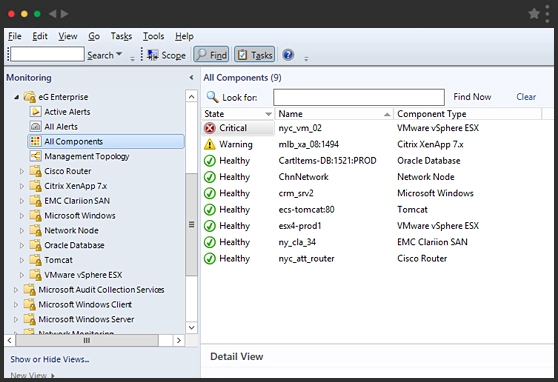Click the eG Enterprise folder icon
The image size is (558, 382).
coord(30,97)
